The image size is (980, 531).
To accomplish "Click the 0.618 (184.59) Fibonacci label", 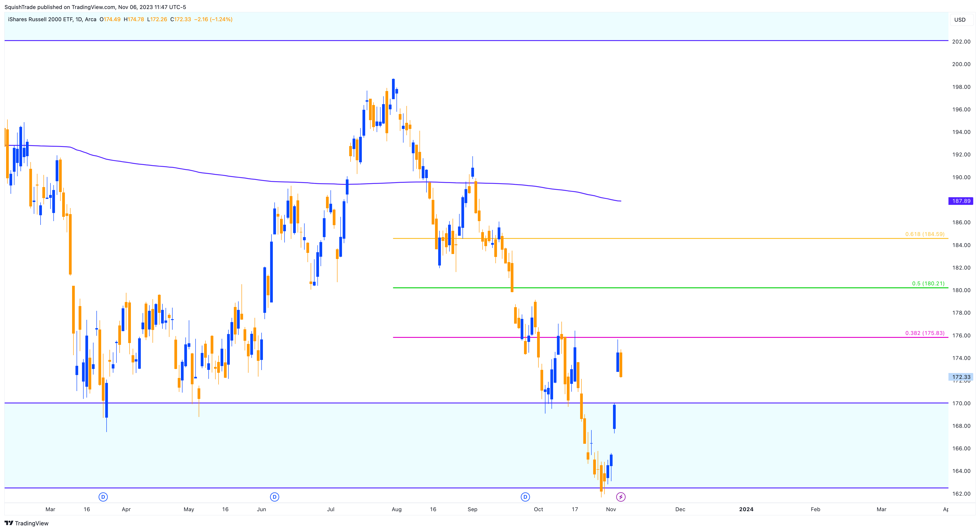I will tap(925, 234).
